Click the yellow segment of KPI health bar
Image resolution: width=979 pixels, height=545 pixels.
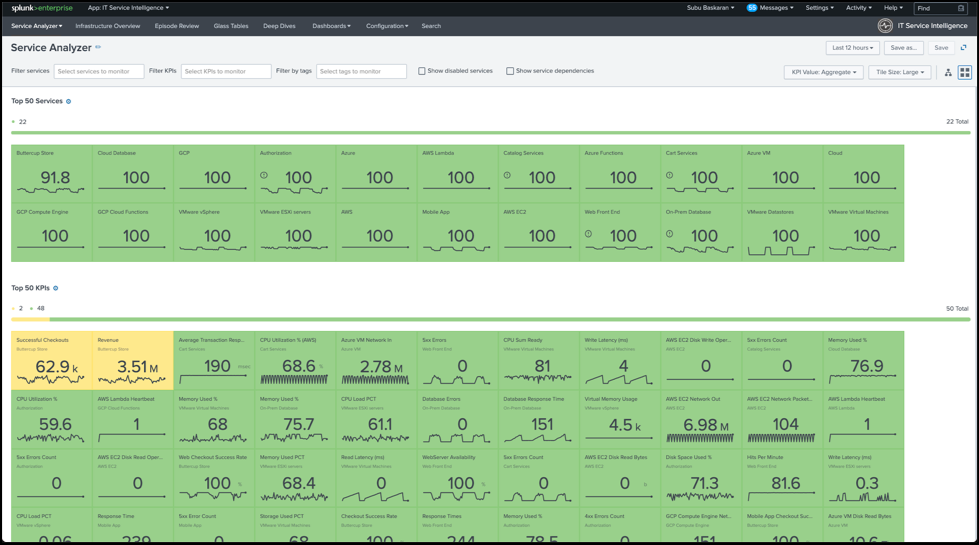pyautogui.click(x=30, y=320)
